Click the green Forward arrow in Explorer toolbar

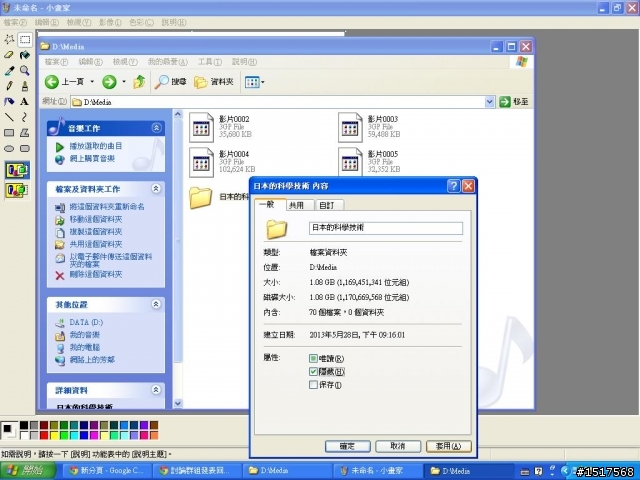[x=109, y=82]
